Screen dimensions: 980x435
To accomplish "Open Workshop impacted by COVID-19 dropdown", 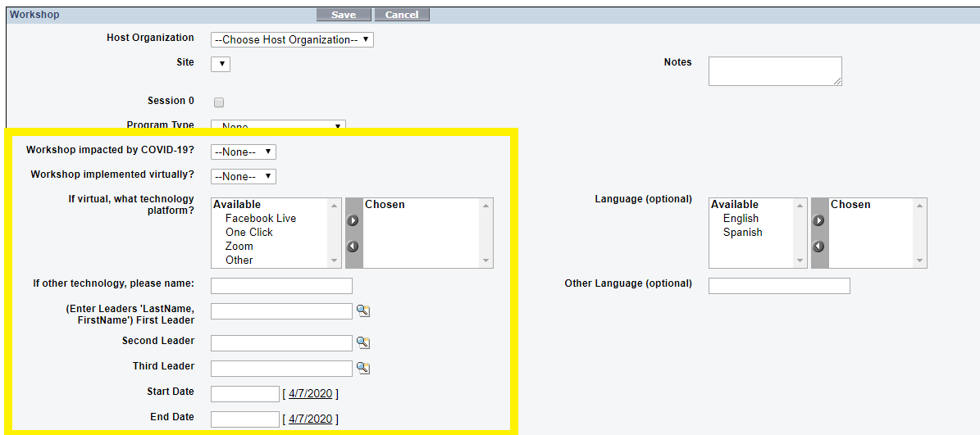I will point(243,152).
